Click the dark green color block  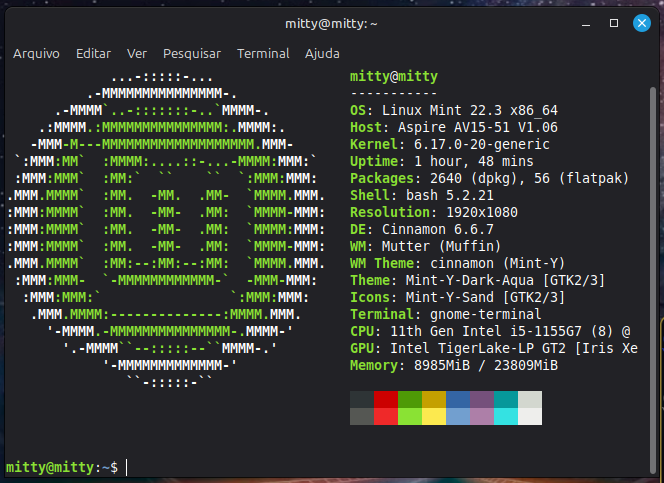pyautogui.click(x=410, y=399)
